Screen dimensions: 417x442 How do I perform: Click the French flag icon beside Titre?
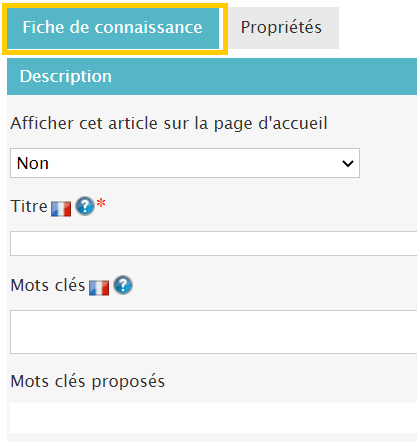pos(61,209)
